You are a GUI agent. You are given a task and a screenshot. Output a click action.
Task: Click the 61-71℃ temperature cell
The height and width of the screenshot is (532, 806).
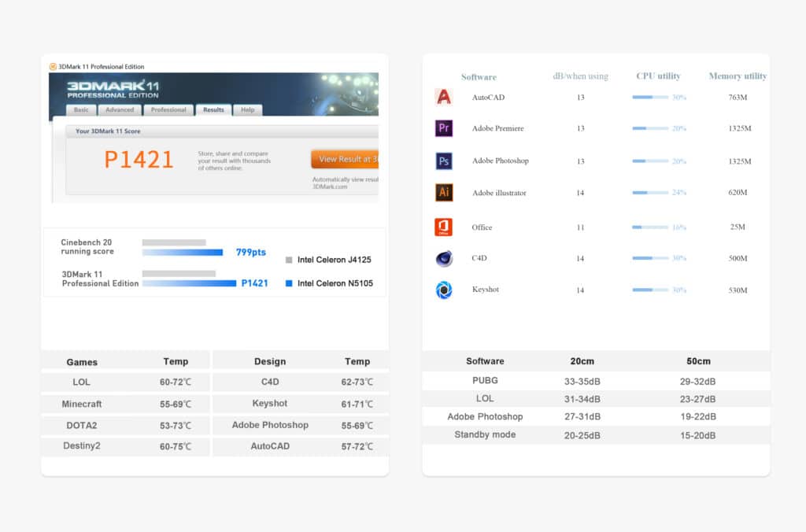tap(357, 404)
